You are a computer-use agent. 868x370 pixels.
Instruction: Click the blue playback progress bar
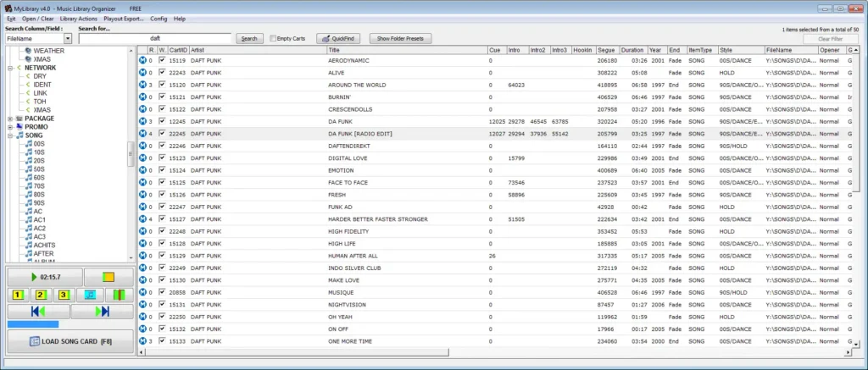(x=33, y=324)
